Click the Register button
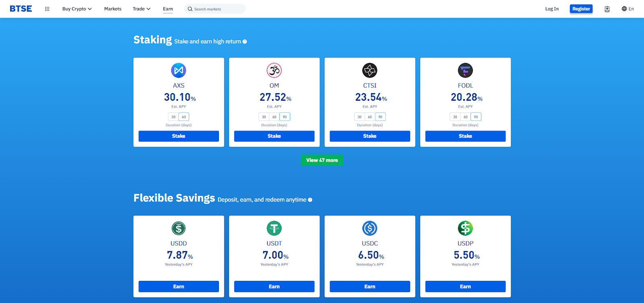The image size is (644, 303). 581,9
